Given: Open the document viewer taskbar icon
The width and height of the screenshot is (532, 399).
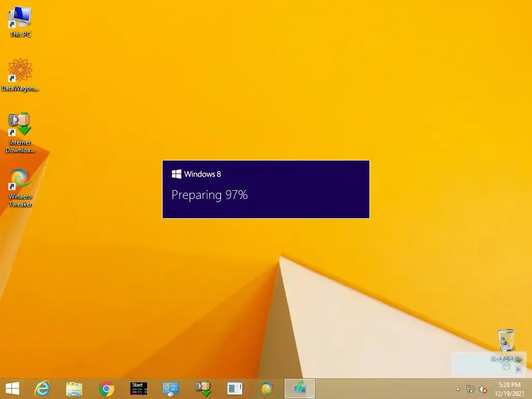Looking at the screenshot, I should pos(235,389).
